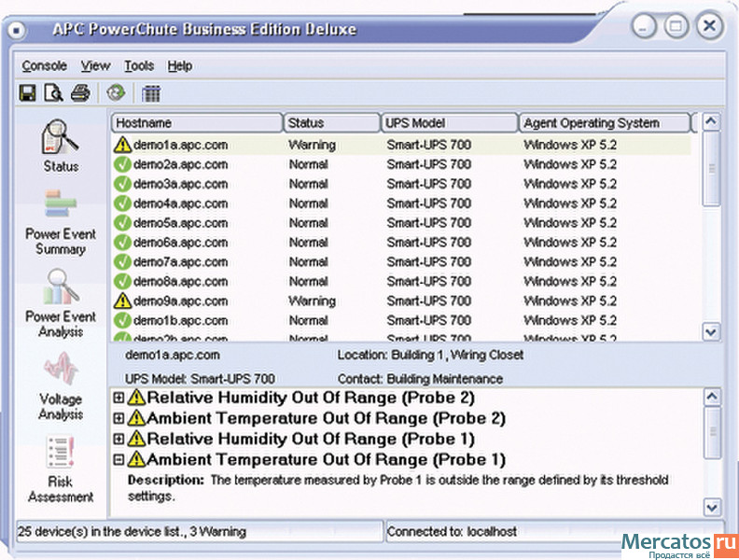
Task: Click warning icon of Ambient Temperature Probe 1
Action: pos(136,459)
